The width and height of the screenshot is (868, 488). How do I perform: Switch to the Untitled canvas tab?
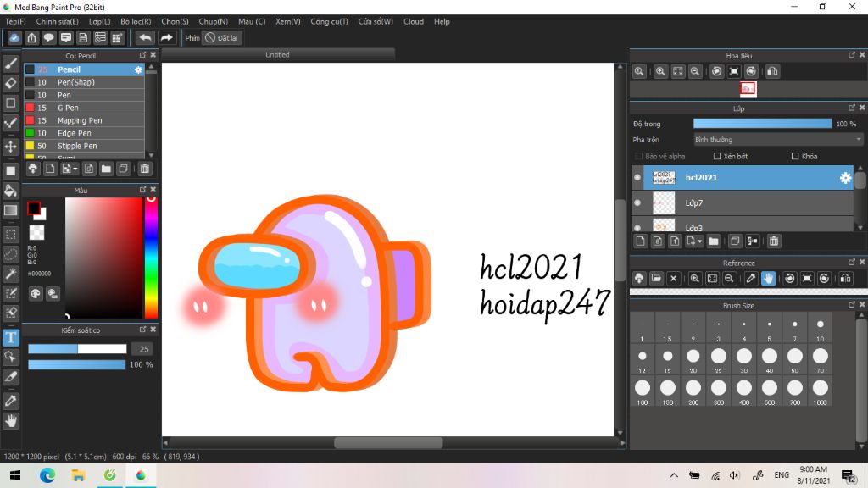(x=277, y=55)
